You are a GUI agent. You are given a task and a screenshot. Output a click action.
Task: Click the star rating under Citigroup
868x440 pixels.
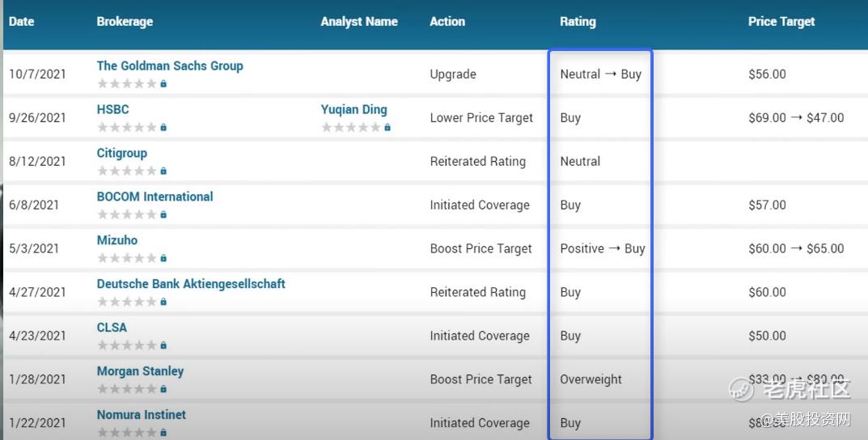point(127,171)
